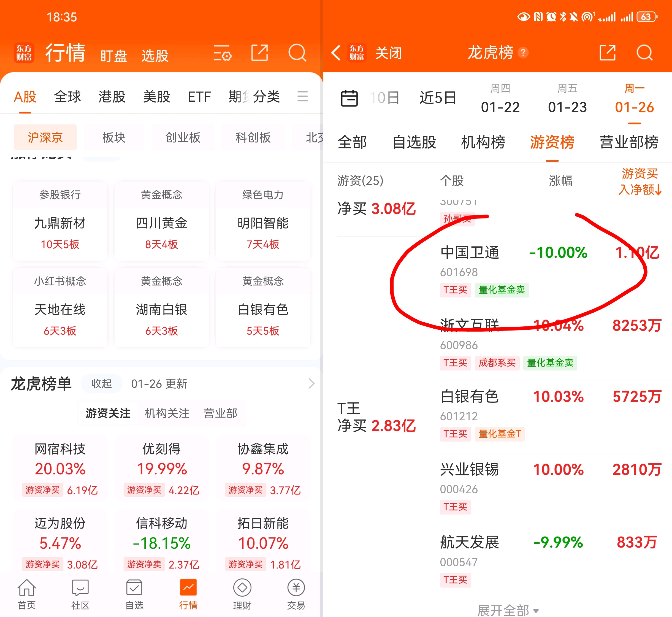Select the 港股 market tab
Screen dimensions: 672x617
tap(112, 97)
